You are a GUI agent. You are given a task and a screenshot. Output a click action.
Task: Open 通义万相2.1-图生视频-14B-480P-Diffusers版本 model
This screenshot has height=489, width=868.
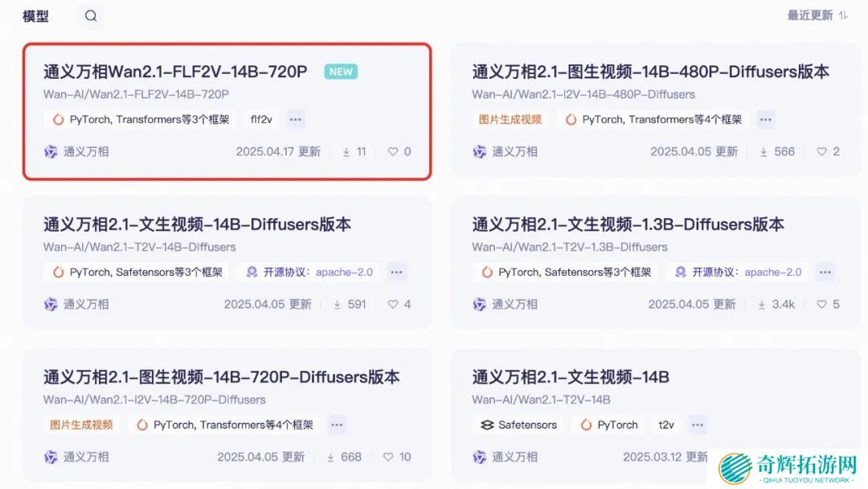pos(650,72)
